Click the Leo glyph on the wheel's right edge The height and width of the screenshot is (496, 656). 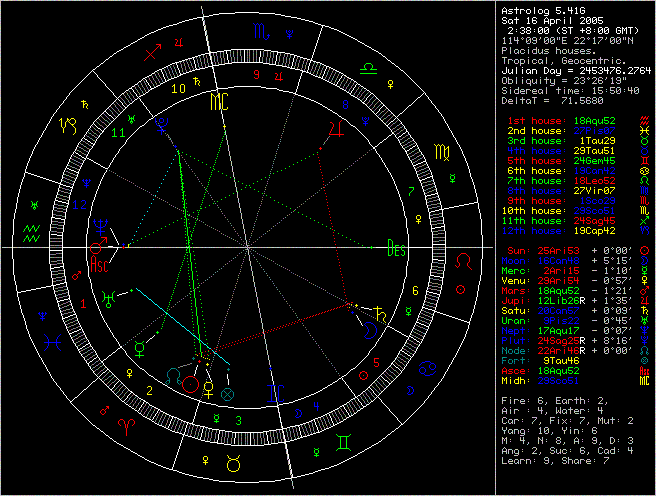click(x=465, y=260)
